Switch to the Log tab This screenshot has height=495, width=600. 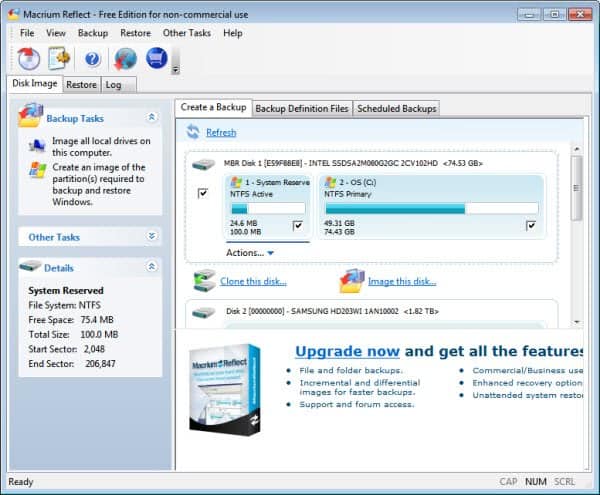pyautogui.click(x=119, y=85)
